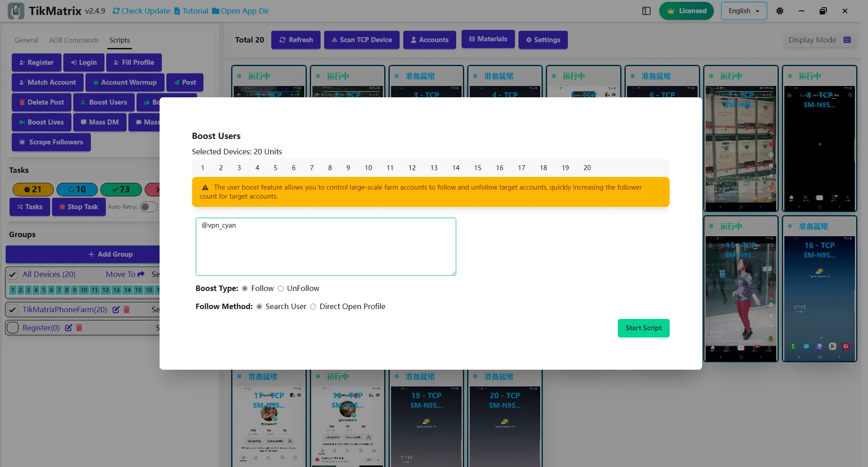Click the green 73 completed tasks badge

[121, 189]
